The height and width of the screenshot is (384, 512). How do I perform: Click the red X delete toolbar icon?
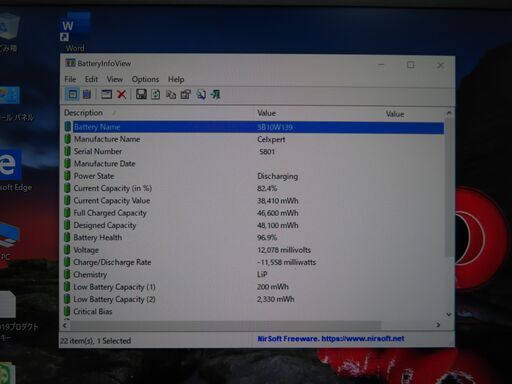121,94
